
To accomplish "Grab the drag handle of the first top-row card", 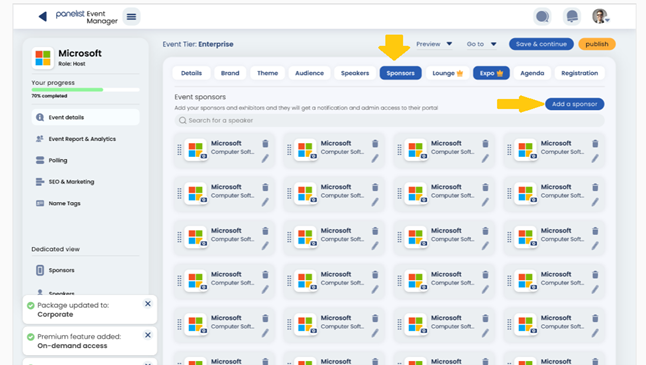I will tap(179, 150).
